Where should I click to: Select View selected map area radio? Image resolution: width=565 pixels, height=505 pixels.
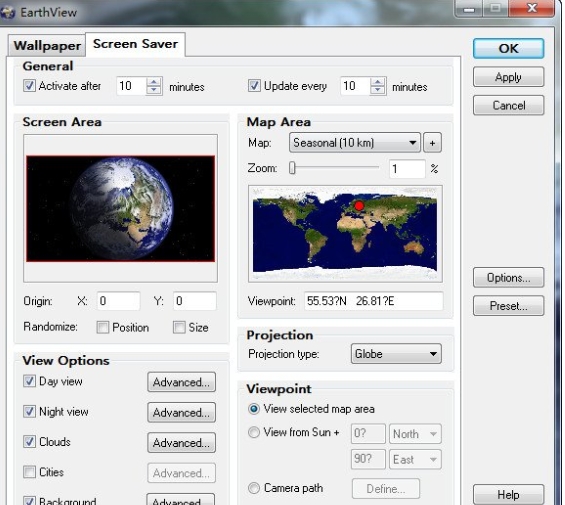254,409
